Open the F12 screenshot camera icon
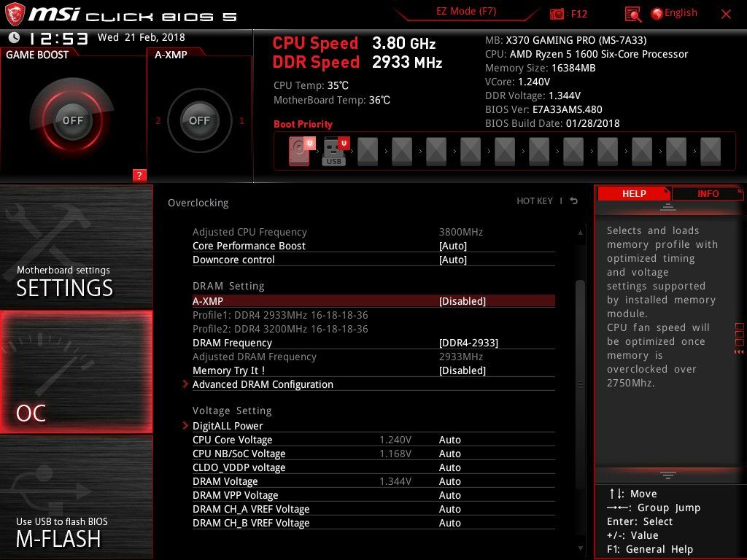Viewport: 747px width, 560px height. pyautogui.click(x=557, y=14)
